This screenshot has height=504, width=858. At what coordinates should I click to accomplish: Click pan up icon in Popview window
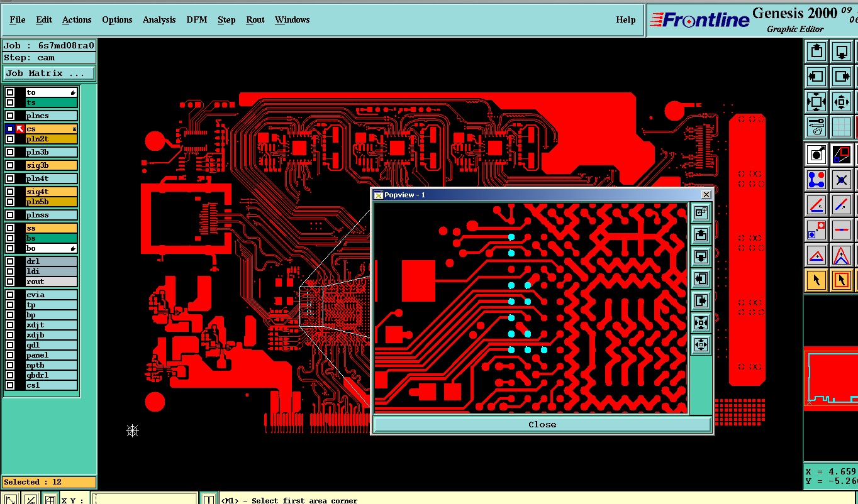(701, 235)
